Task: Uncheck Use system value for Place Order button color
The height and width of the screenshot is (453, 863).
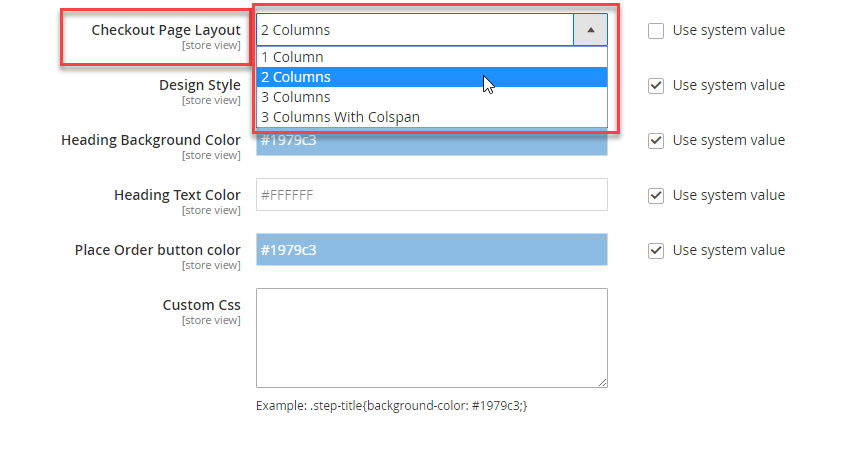Action: (x=656, y=250)
